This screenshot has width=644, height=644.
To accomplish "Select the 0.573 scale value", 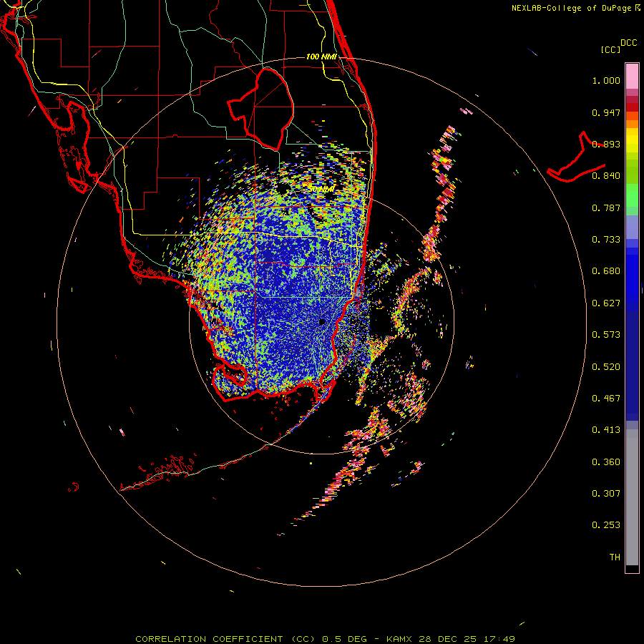I will [x=606, y=335].
